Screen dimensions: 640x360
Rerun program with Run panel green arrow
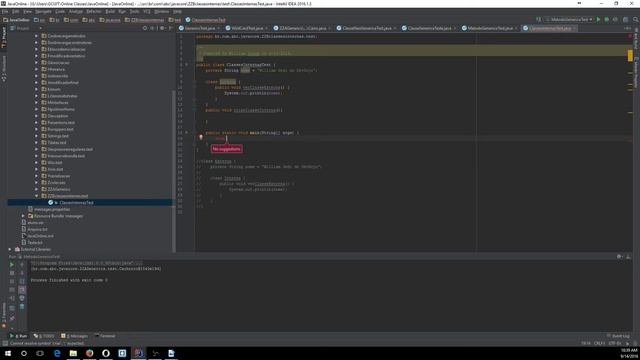point(12,265)
